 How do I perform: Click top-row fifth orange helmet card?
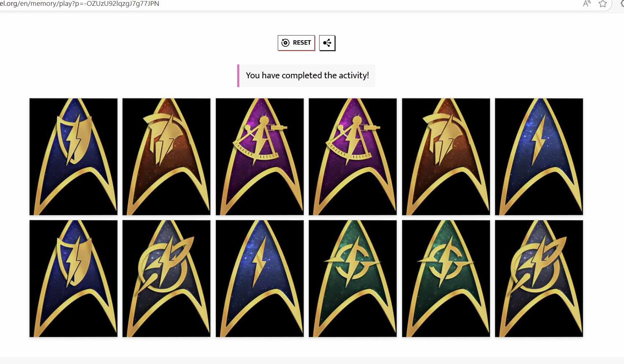(446, 157)
